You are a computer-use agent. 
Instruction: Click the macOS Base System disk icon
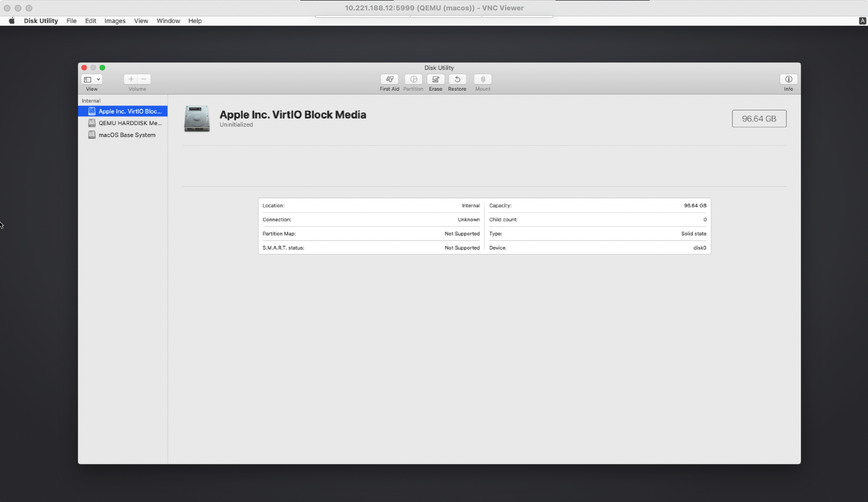(x=92, y=135)
